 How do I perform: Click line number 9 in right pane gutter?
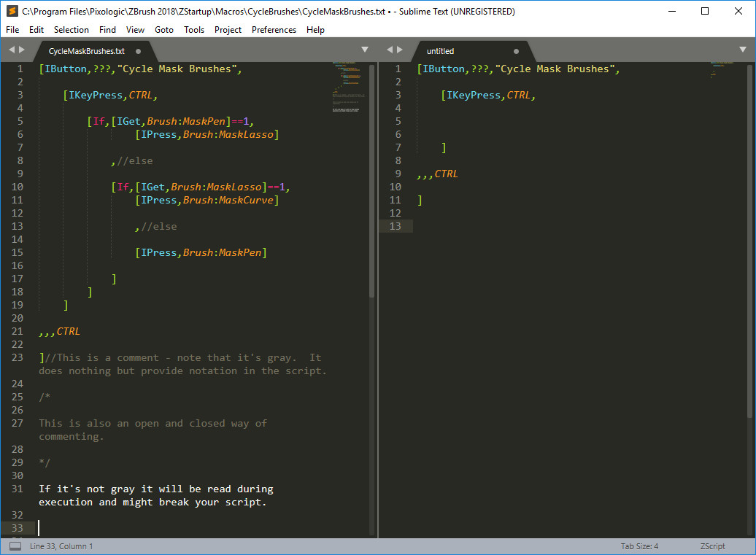coord(398,174)
